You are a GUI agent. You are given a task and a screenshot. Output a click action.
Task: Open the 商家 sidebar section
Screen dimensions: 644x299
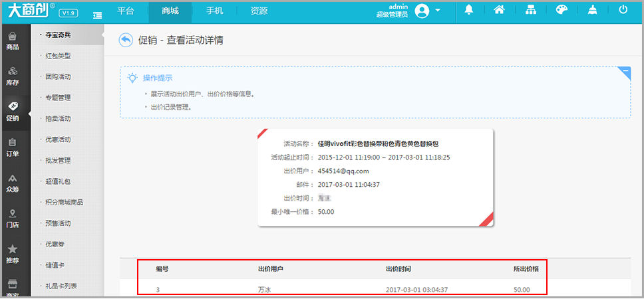pos(13,288)
